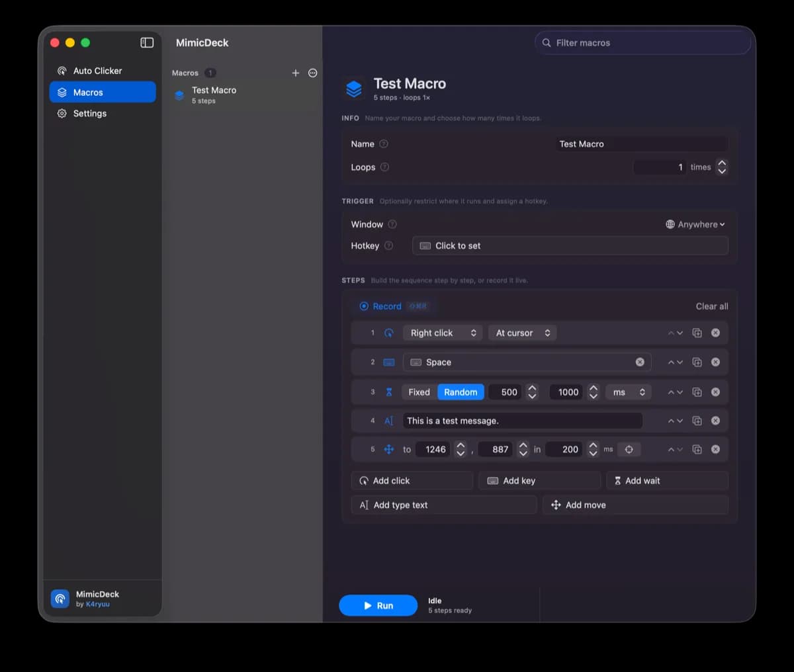This screenshot has width=794, height=672.
Task: Clear the Space key in step 2
Action: (x=640, y=362)
